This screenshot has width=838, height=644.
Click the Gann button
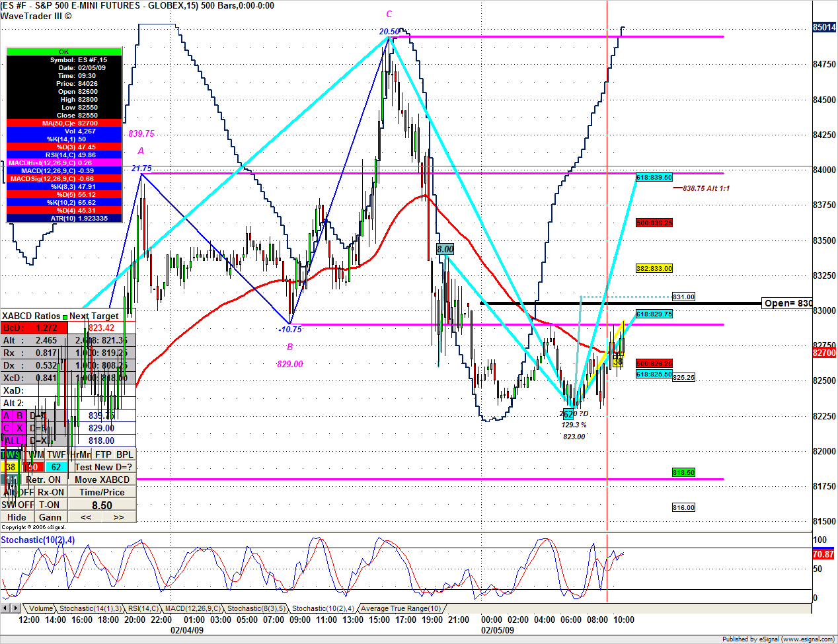[50, 517]
